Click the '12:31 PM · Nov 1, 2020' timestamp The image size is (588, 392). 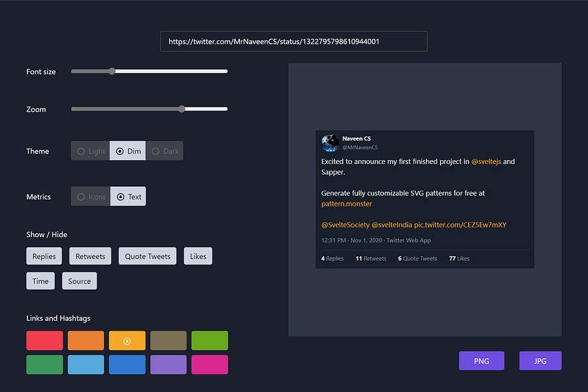[351, 240]
